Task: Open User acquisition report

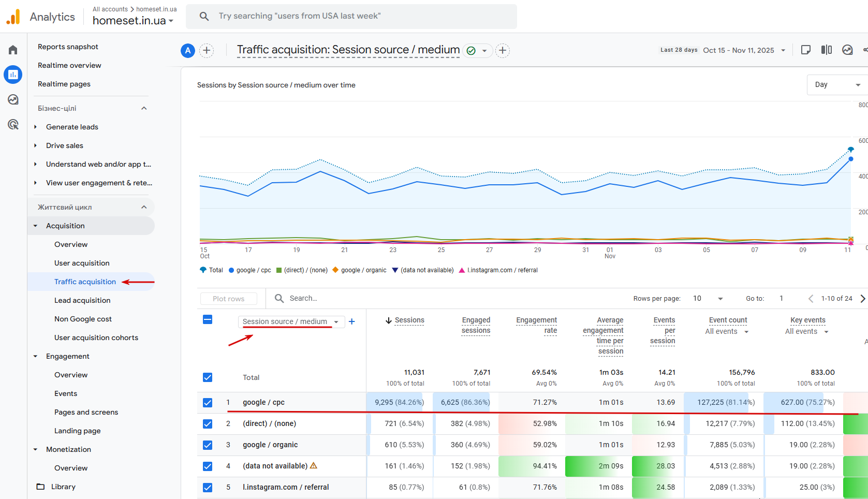Action: tap(82, 263)
